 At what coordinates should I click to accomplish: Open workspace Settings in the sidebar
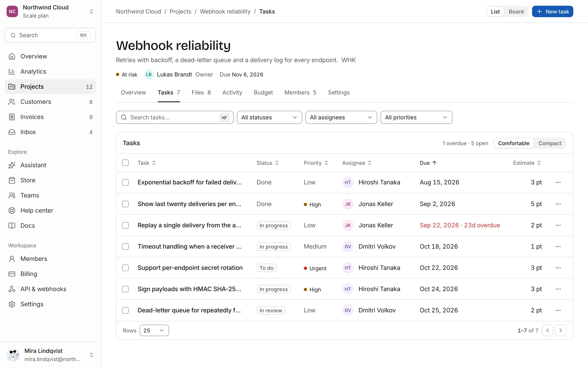(50, 304)
